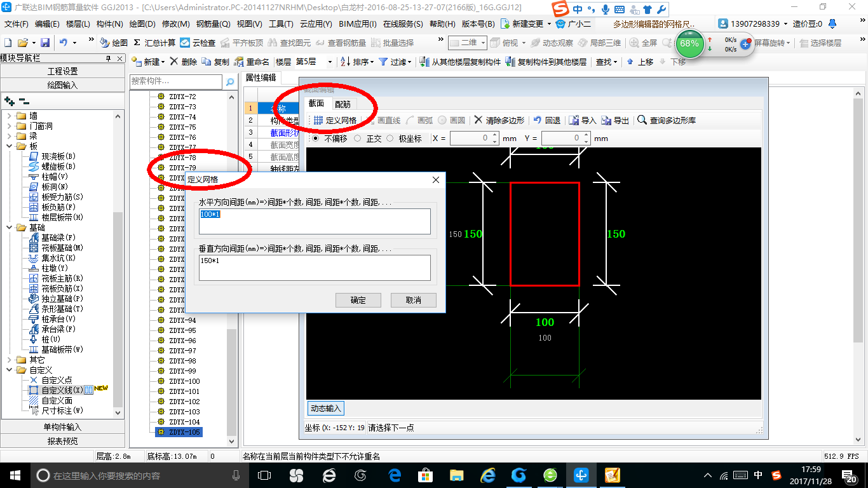Select 属性编辑 tab
Viewport: 868px width, 488px height.
pos(261,78)
